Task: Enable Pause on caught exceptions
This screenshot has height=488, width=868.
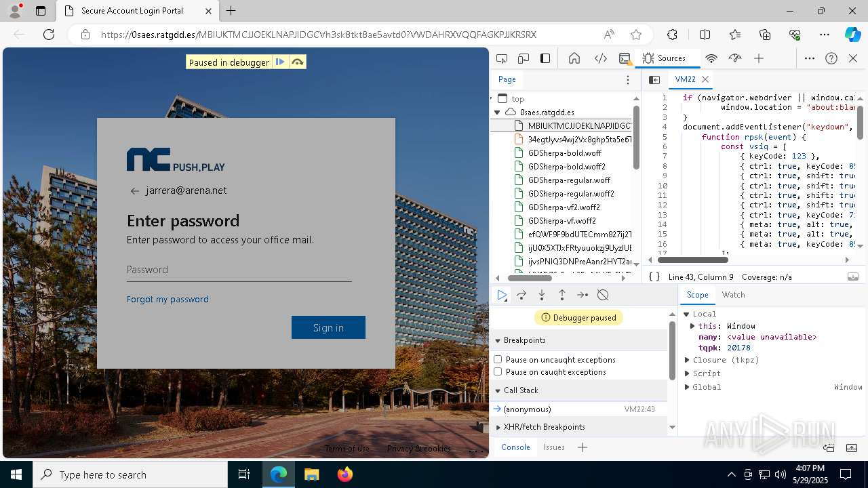Action: point(498,371)
